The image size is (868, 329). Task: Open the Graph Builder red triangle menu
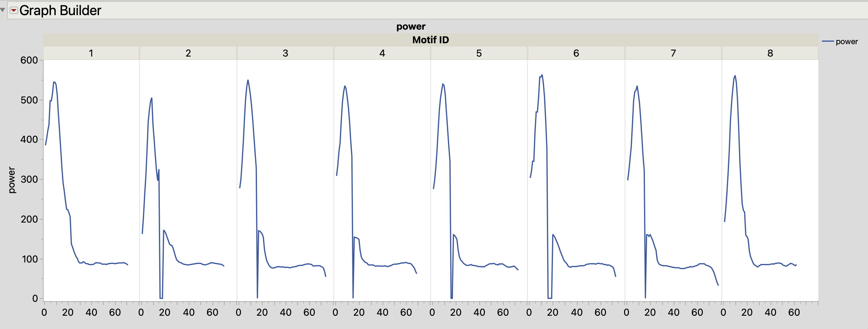click(14, 11)
